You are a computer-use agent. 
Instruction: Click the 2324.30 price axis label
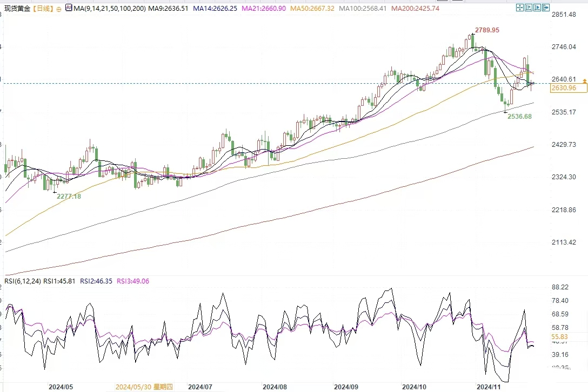pyautogui.click(x=564, y=177)
